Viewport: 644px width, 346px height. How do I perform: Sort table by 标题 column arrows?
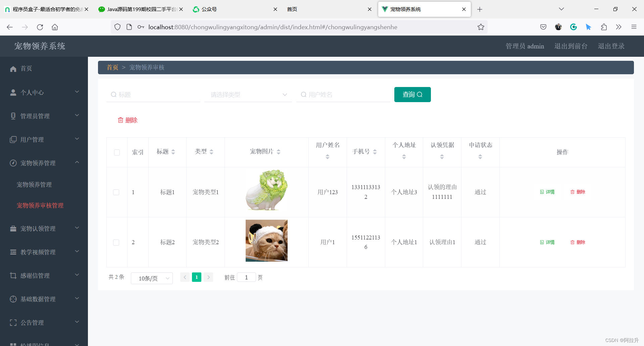[173, 152]
